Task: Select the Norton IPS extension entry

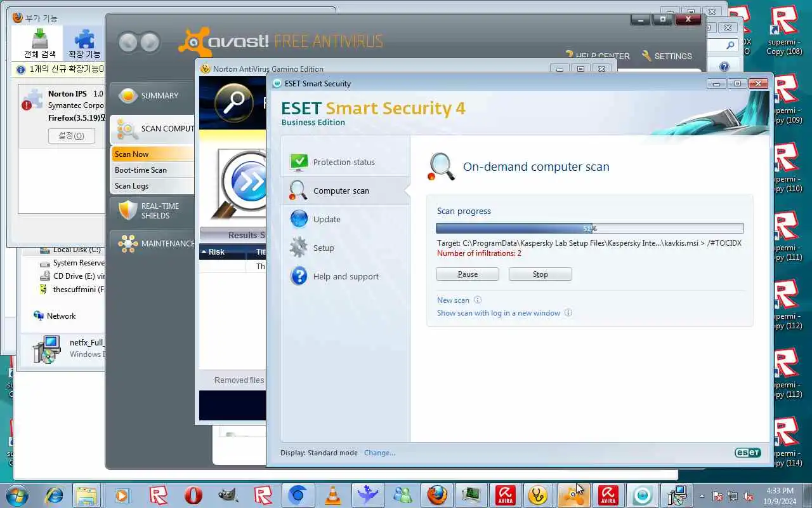Action: [61, 117]
